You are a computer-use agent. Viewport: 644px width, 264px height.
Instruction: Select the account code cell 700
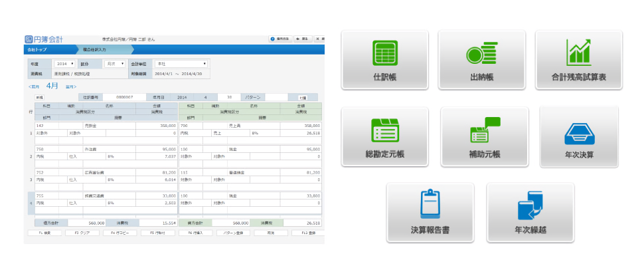point(191,126)
